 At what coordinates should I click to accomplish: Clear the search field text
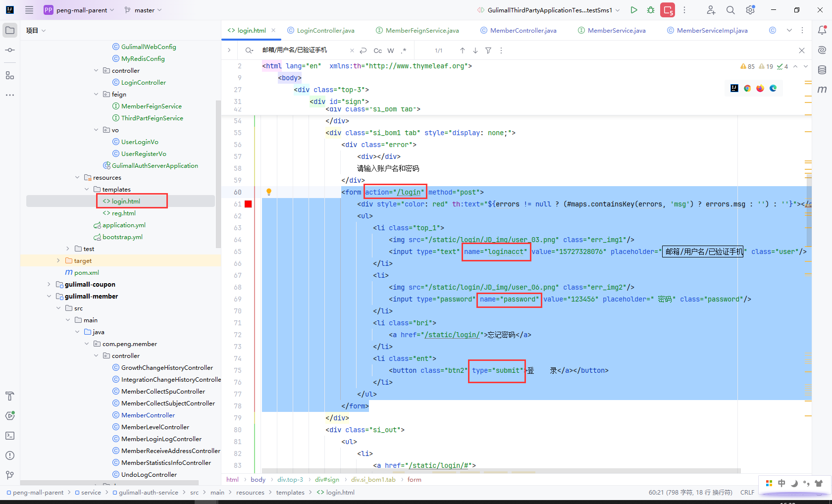coord(352,50)
